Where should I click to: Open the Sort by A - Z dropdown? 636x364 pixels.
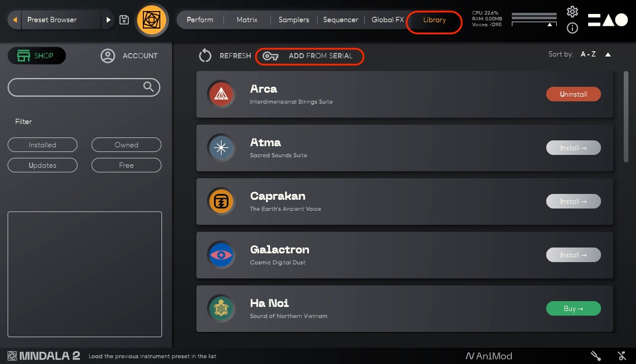click(x=588, y=54)
